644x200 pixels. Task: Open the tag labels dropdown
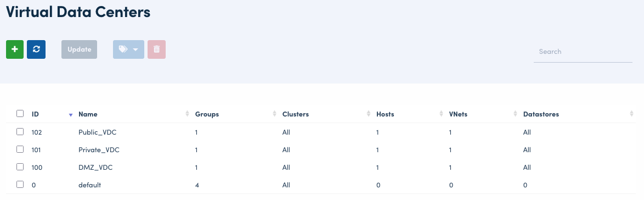128,49
